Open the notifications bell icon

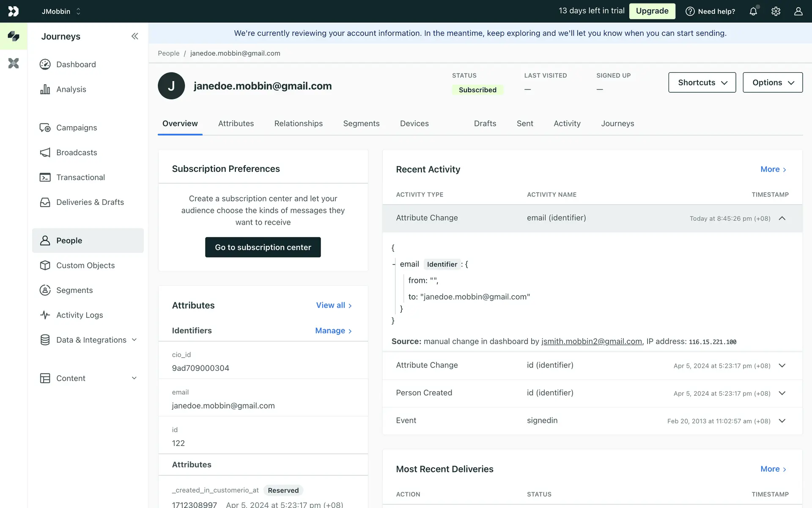753,11
